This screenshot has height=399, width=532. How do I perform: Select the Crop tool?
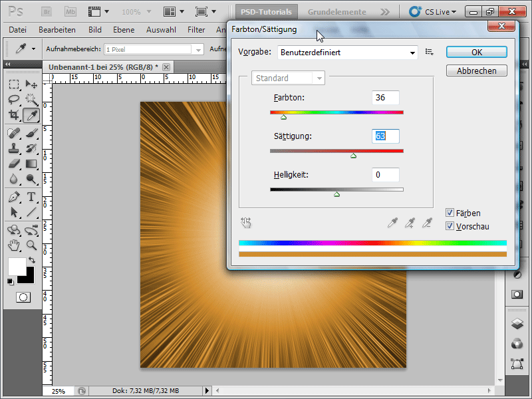(x=14, y=115)
